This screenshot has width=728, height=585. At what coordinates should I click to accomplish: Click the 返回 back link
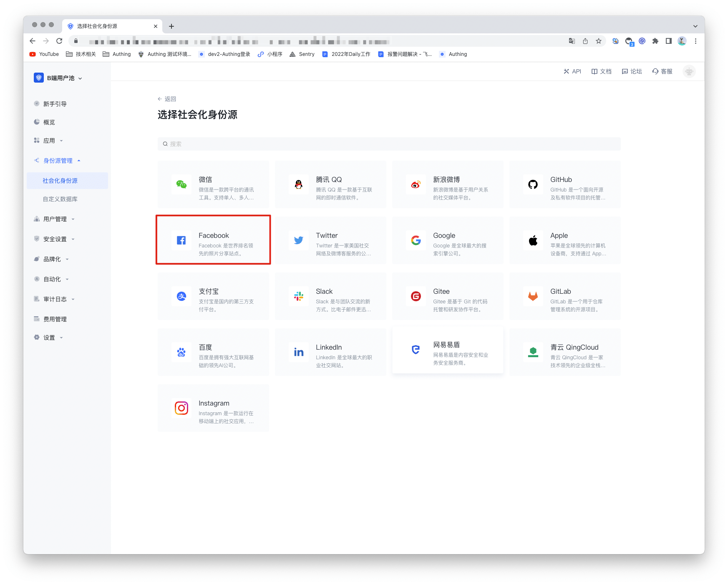point(167,99)
